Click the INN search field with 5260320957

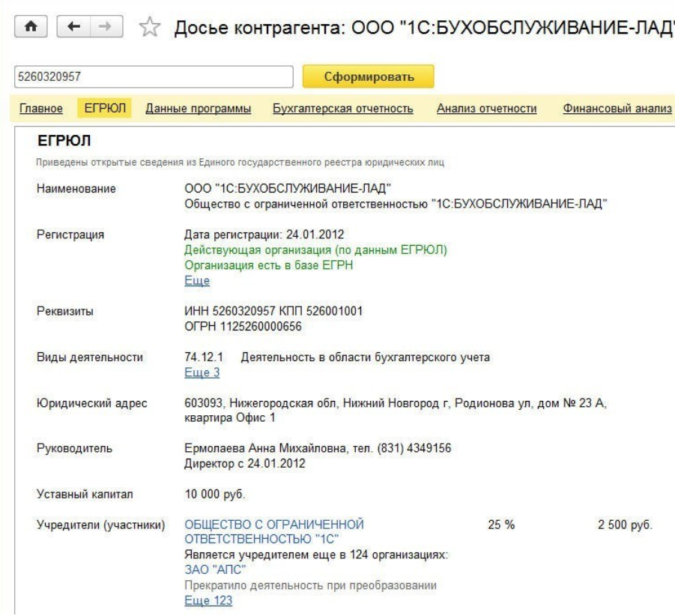point(154,76)
